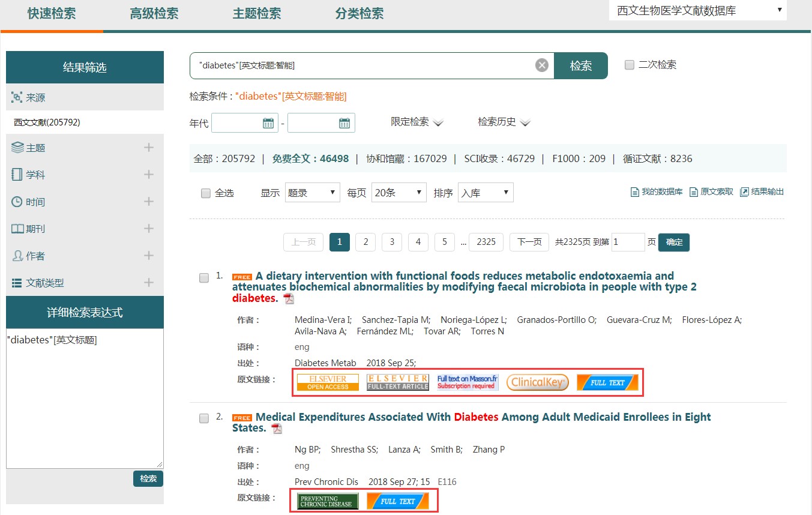Expand the 主题 filter section
Screen dimensions: 812x515
149,148
